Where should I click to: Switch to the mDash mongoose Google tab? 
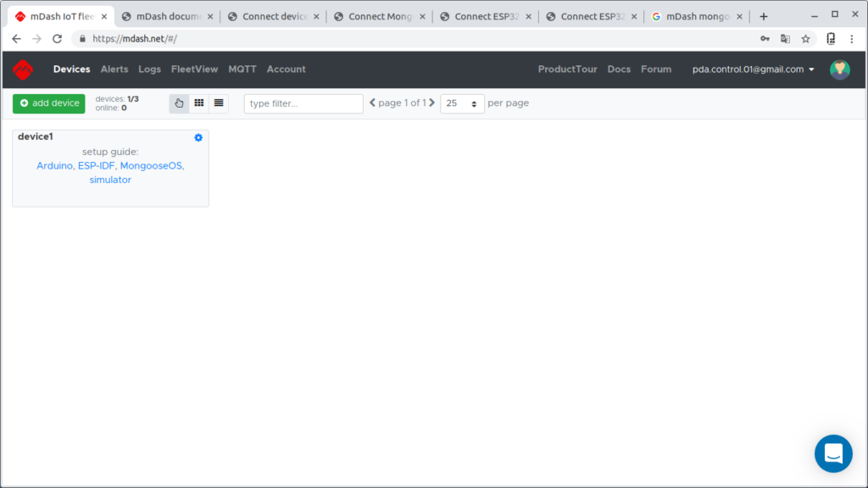[697, 17]
